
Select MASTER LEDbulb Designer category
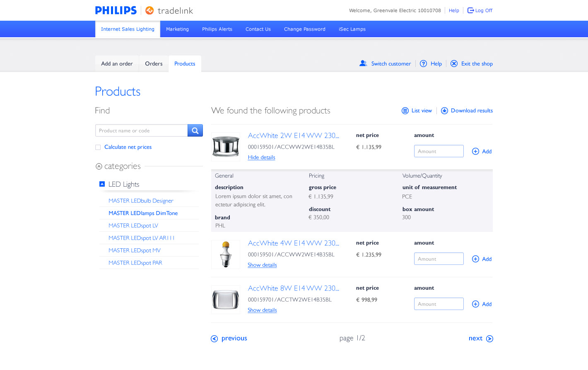click(141, 201)
